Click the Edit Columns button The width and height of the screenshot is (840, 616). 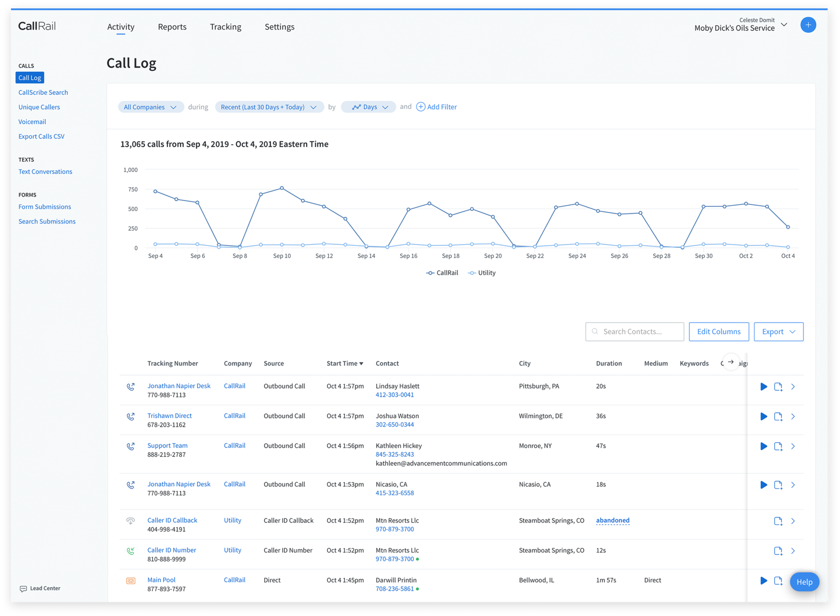[718, 332]
